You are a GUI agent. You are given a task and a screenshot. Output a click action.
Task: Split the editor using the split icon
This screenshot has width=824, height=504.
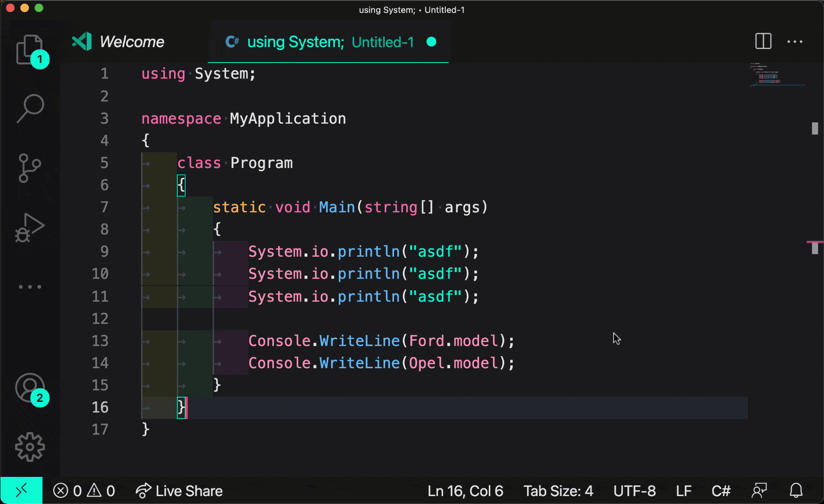click(763, 42)
